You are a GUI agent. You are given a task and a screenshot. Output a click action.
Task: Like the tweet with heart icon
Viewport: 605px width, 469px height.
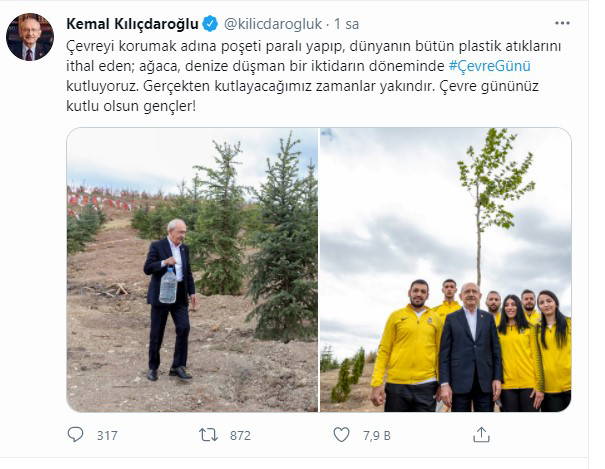click(x=341, y=435)
